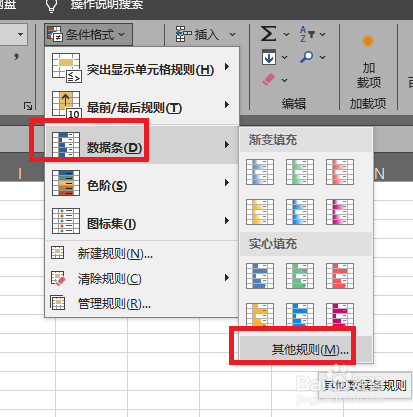Choose 新建规则(N)... menu entry

142,253
